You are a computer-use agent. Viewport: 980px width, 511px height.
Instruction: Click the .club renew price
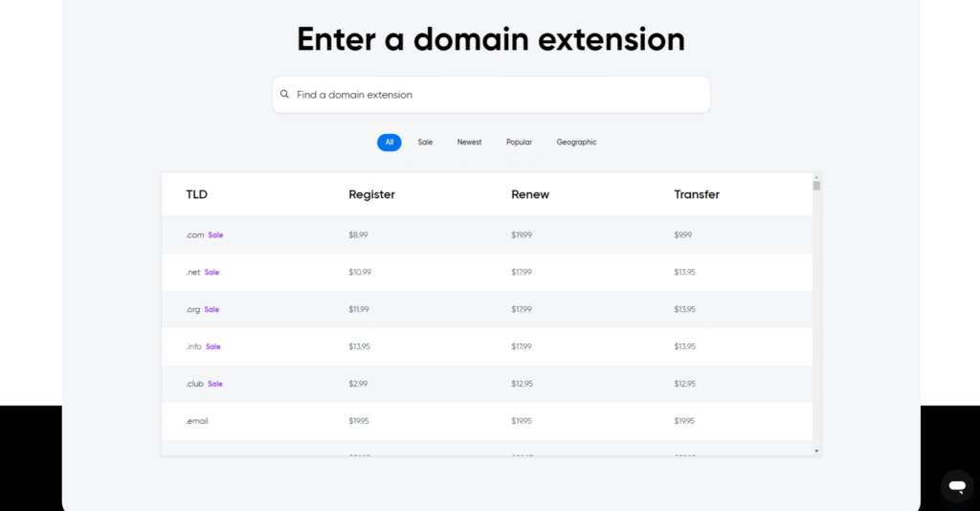[523, 384]
